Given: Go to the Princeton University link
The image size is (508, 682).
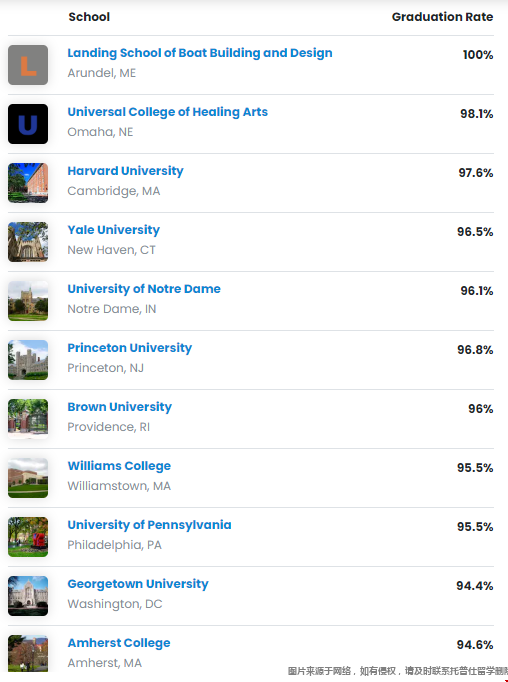Looking at the screenshot, I should (x=130, y=348).
